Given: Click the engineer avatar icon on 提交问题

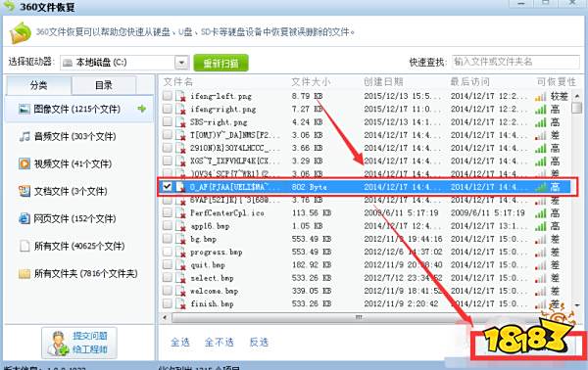Looking at the screenshot, I should click(58, 344).
